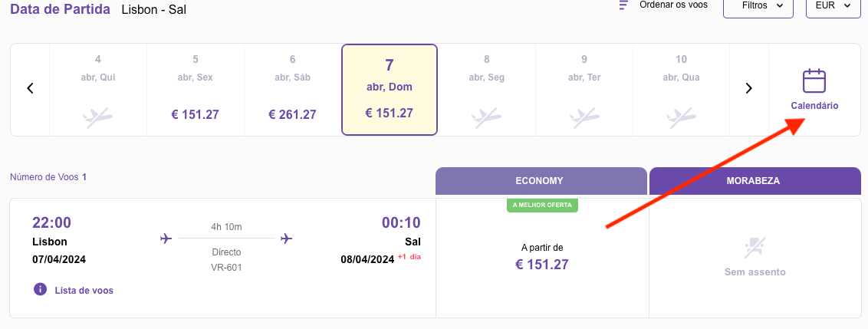The image size is (868, 329).
Task: Click the no-flight plane icon under 4 abr
Action: (98, 117)
